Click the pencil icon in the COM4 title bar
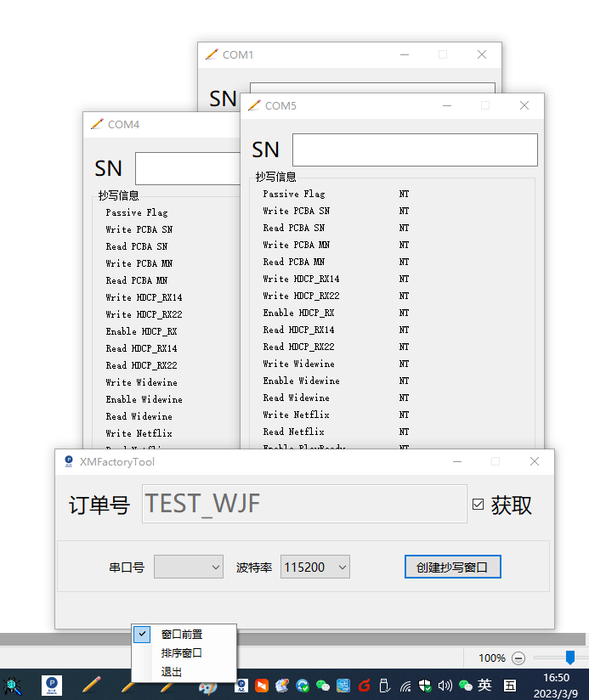Screen dimensions: 589x700 [x=96, y=124]
